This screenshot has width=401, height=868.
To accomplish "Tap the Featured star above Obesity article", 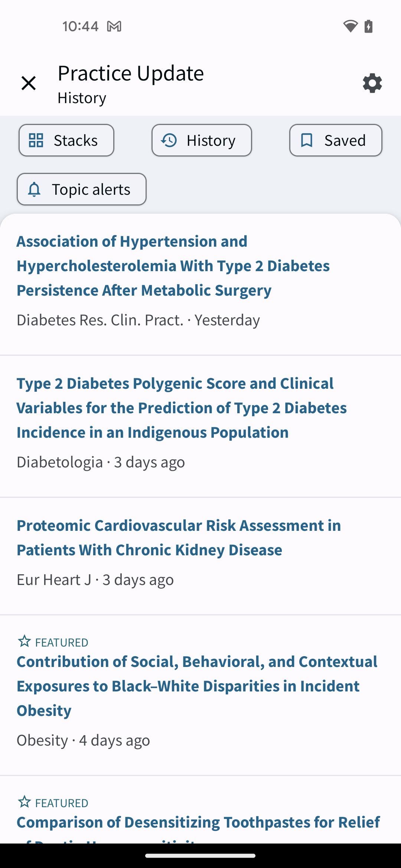I will tap(25, 641).
